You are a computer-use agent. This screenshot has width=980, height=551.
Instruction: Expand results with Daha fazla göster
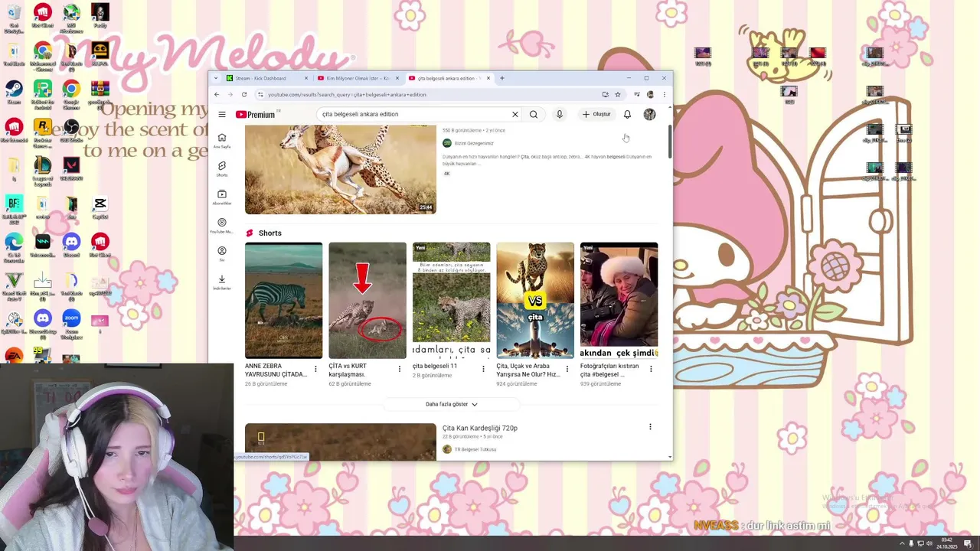coord(452,404)
